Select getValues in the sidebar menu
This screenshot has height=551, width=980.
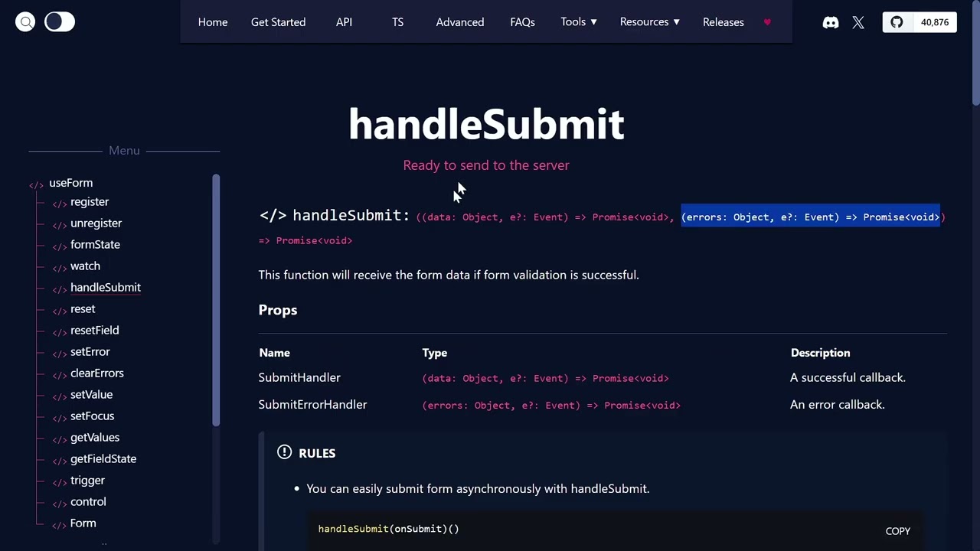point(95,438)
